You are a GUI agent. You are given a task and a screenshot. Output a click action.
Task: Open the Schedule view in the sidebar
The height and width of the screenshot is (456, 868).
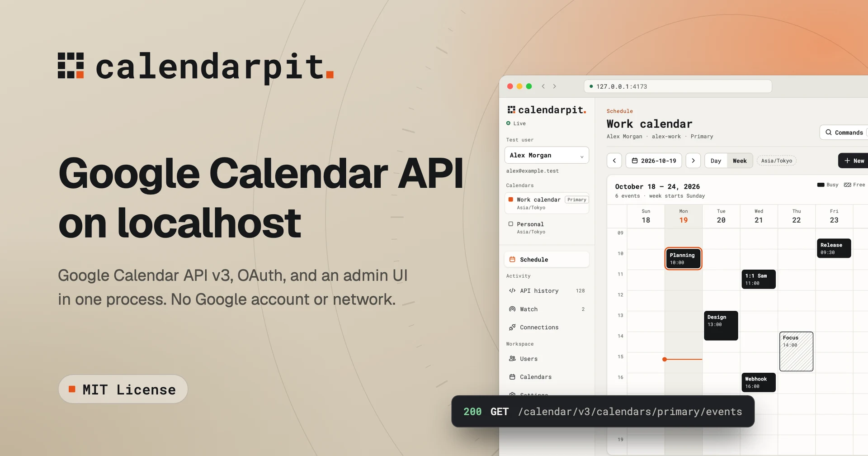547,260
